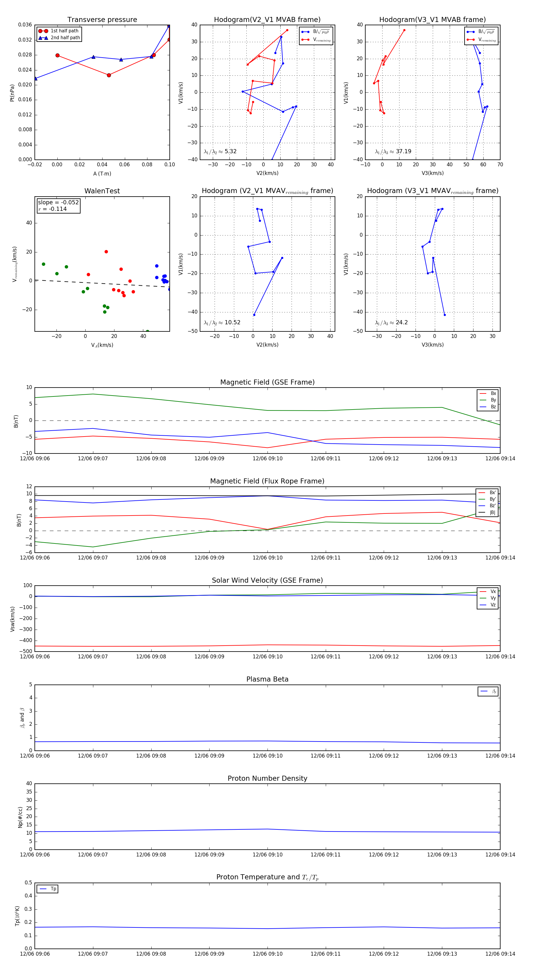
Task: Click the 'Transverse pressure' plot title
Action: point(102,20)
